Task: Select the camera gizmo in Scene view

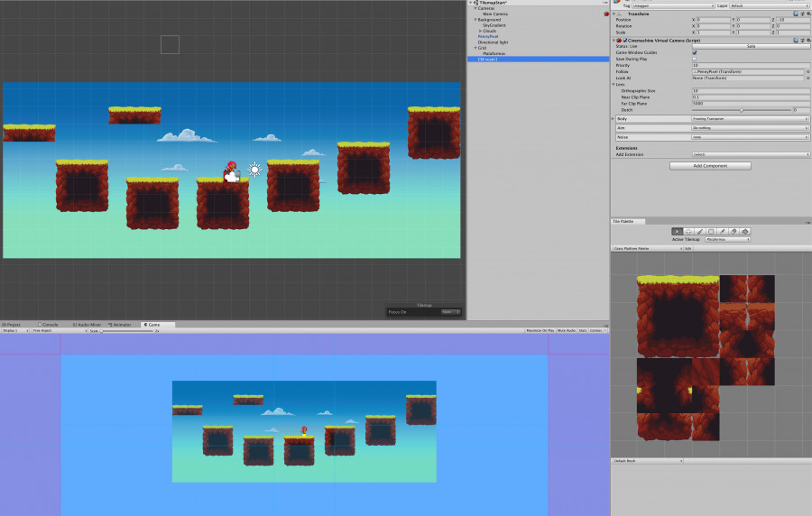Action: pyautogui.click(x=232, y=177)
